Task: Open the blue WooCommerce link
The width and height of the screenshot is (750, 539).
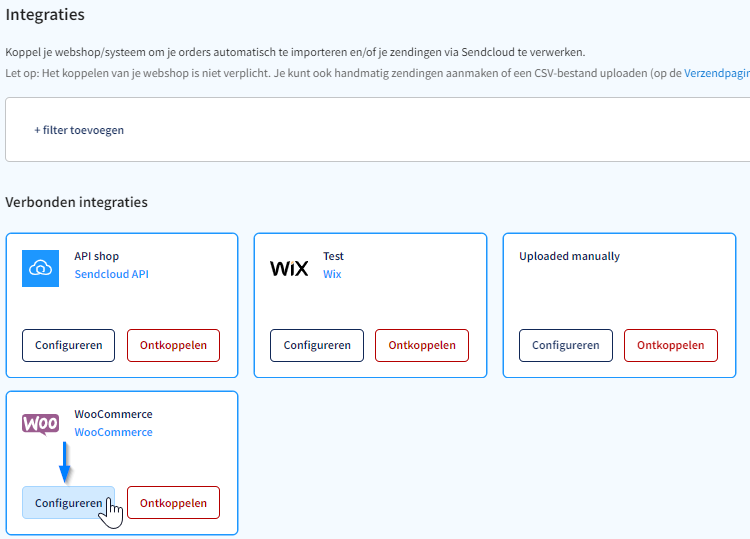Action: (113, 432)
